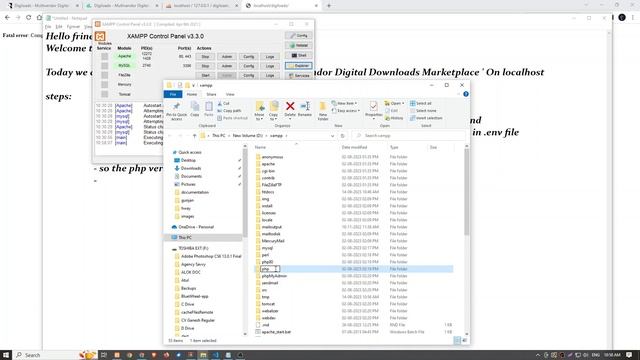Click History in the Open group

[x=394, y=118]
